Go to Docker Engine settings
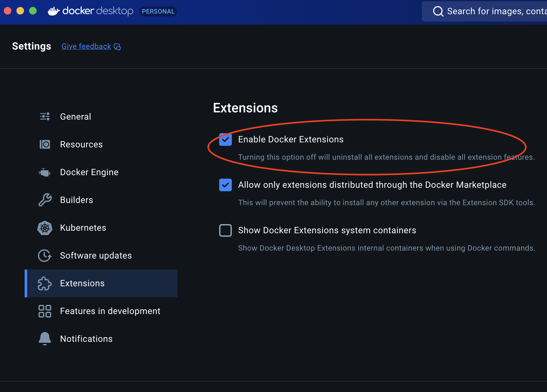This screenshot has width=547, height=392. click(x=101, y=172)
